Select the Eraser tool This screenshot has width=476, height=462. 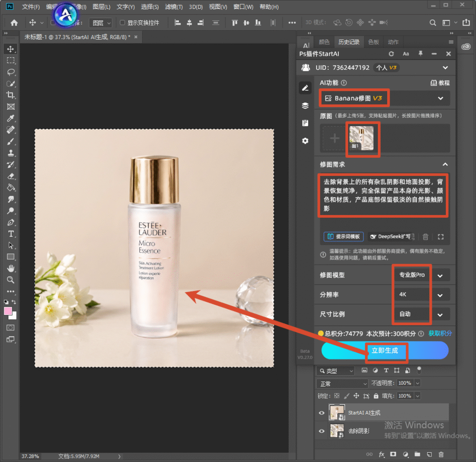click(11, 176)
